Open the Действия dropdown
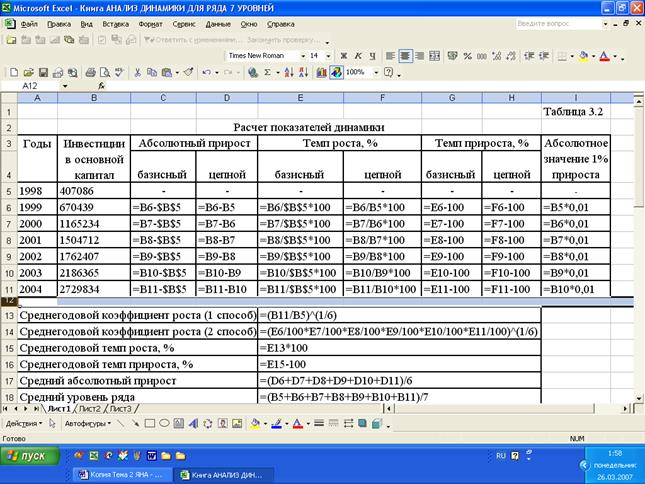 click(x=24, y=424)
